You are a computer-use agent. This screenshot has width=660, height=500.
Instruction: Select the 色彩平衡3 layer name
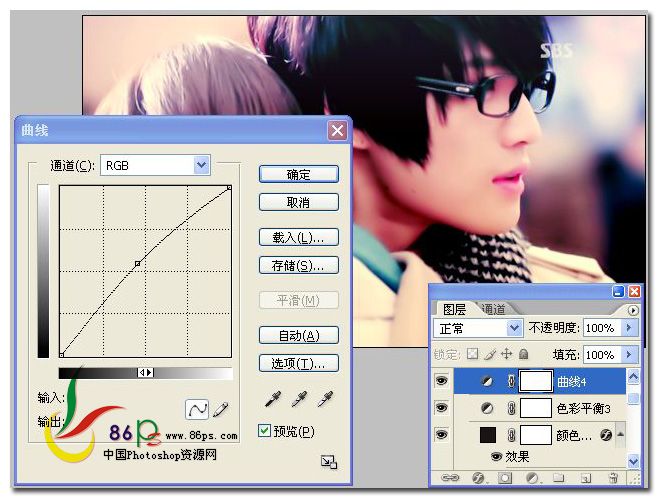click(583, 408)
